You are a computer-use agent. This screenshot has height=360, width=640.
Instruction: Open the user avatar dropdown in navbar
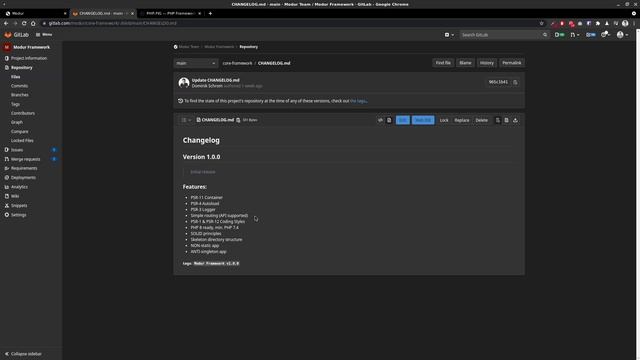pyautogui.click(x=622, y=35)
